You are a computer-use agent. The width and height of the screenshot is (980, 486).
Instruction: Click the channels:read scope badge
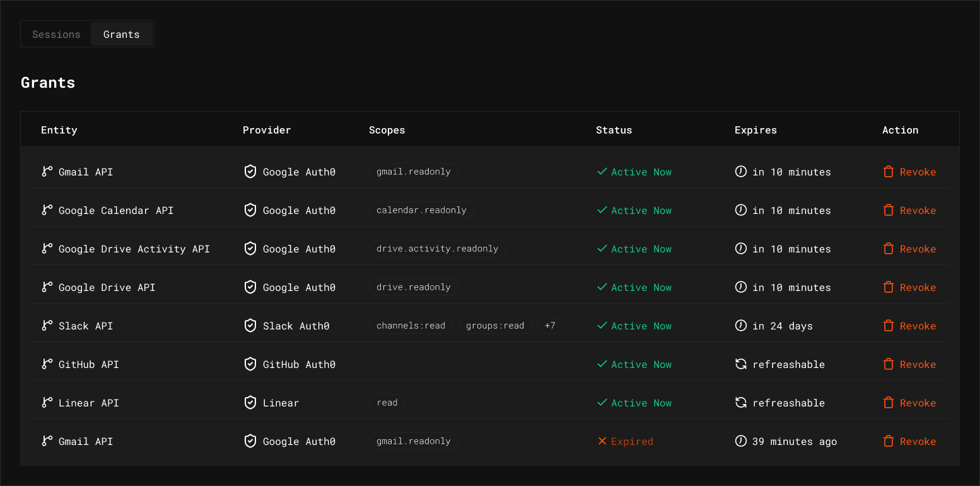click(411, 326)
